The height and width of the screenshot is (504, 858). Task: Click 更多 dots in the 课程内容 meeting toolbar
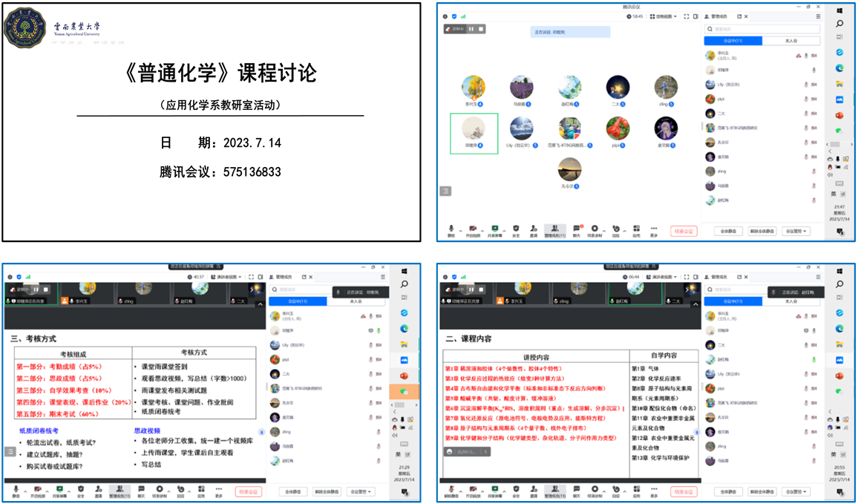tap(653, 491)
